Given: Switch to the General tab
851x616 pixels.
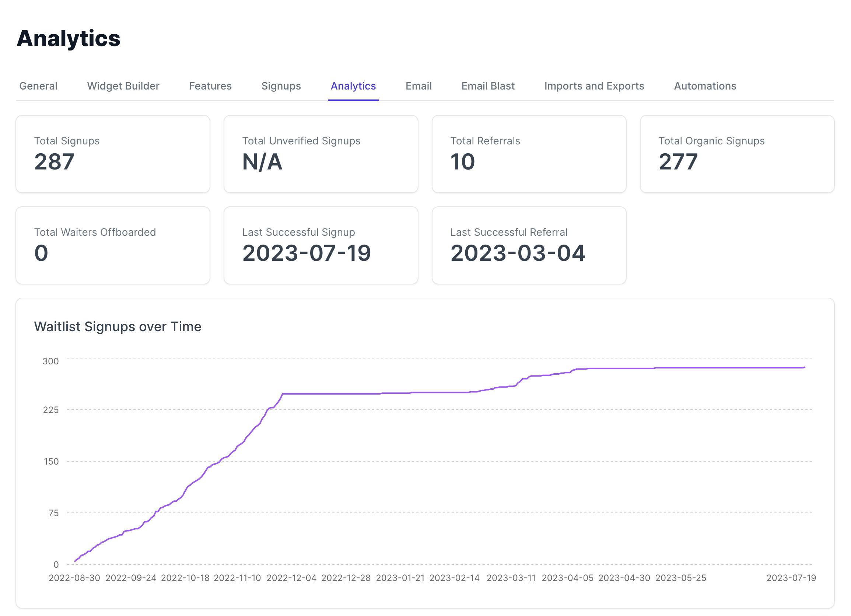Looking at the screenshot, I should click(38, 86).
